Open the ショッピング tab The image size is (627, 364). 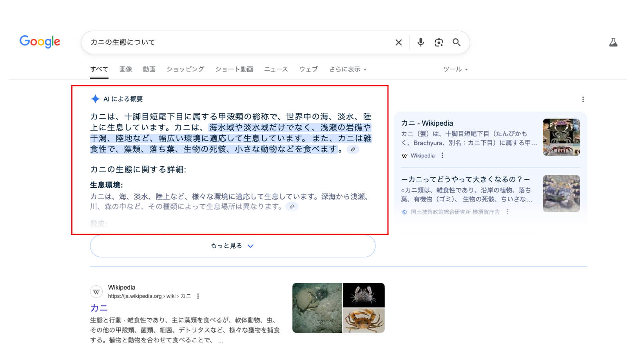185,69
